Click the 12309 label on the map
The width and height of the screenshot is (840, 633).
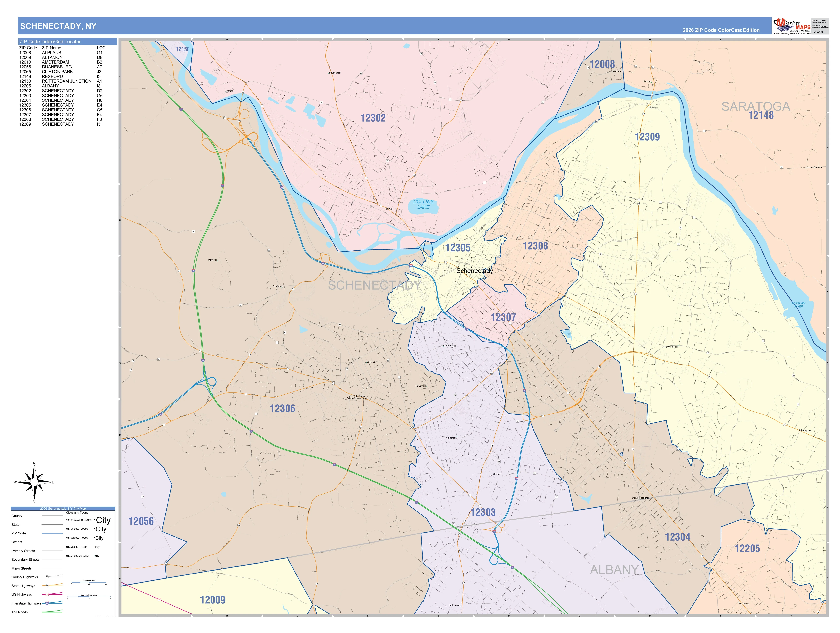point(647,137)
